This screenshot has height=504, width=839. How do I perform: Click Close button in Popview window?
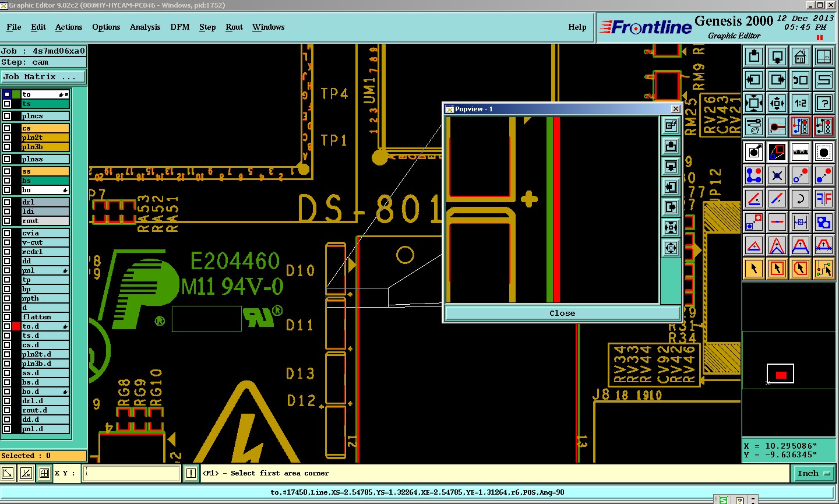(x=562, y=313)
